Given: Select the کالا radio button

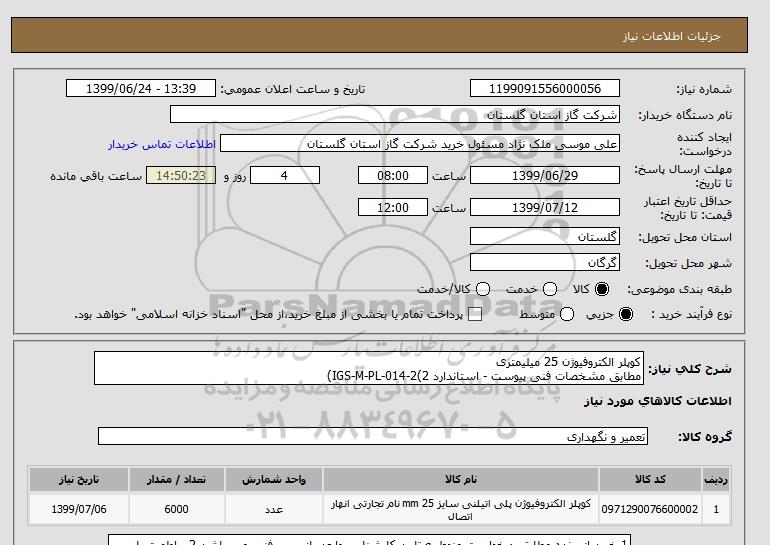Looking at the screenshot, I should (602, 289).
